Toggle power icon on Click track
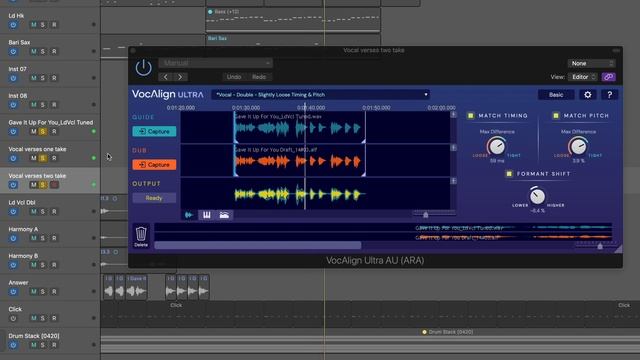The image size is (640, 360). [x=13, y=318]
